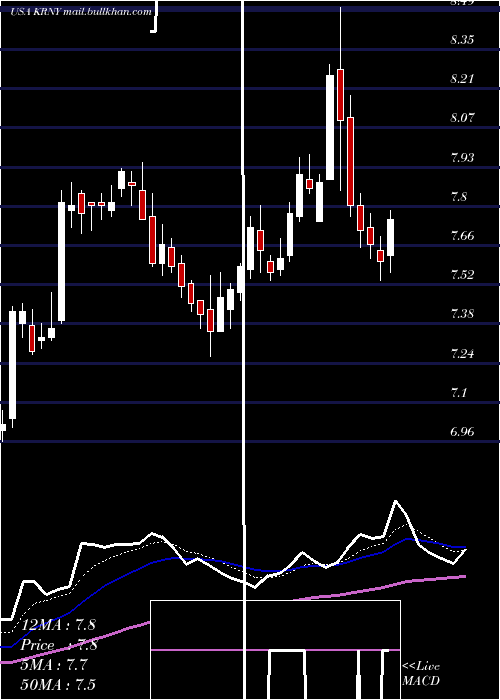Select the 8.35 price axis label
The height and width of the screenshot is (700, 500).
tap(462, 39)
